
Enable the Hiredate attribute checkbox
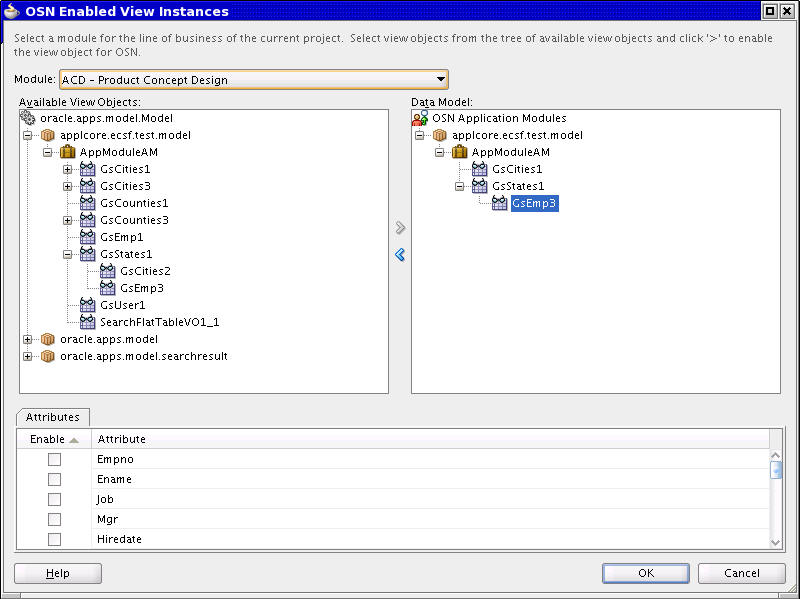tap(54, 539)
